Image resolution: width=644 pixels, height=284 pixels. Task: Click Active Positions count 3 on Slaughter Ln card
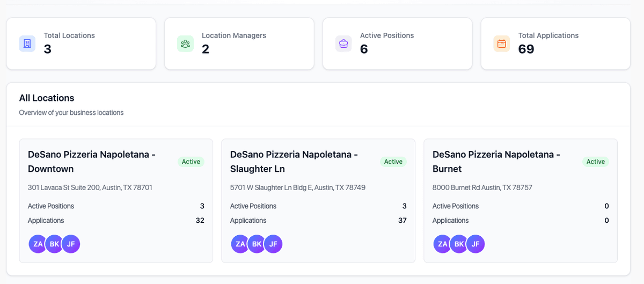[404, 206]
